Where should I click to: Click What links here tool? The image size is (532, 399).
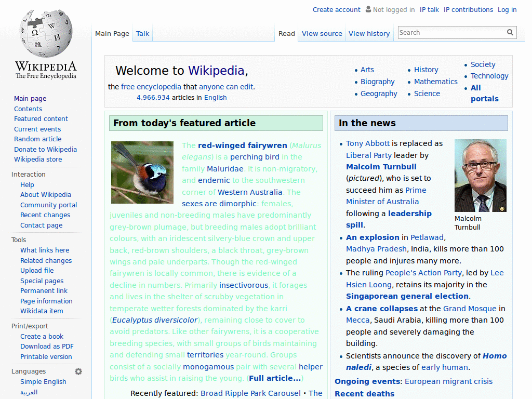pyautogui.click(x=45, y=250)
